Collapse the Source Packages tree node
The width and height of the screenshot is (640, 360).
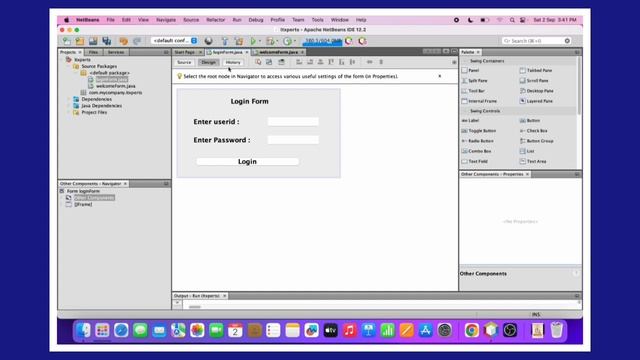click(69, 66)
